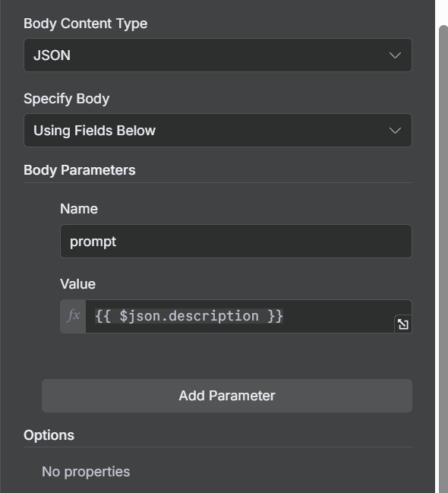Open the Body Content Type dropdown
Image resolution: width=448 pixels, height=493 pixels.
click(x=218, y=55)
